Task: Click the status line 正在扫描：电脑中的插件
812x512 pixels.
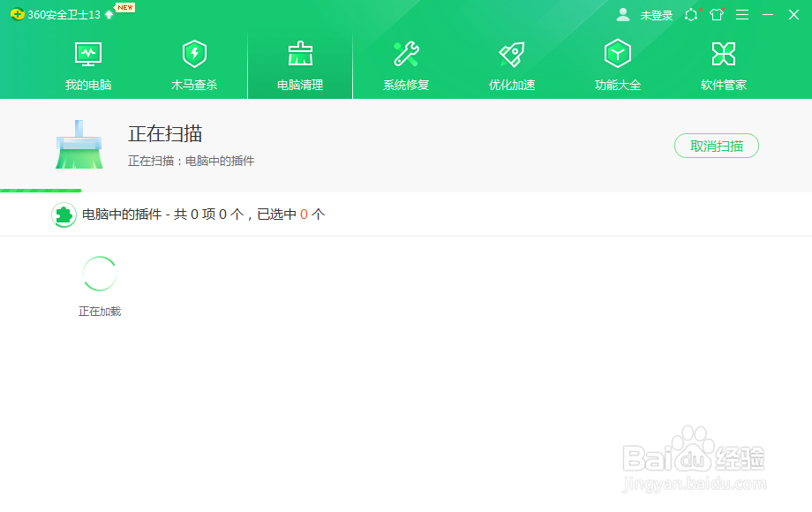Action: [x=192, y=161]
